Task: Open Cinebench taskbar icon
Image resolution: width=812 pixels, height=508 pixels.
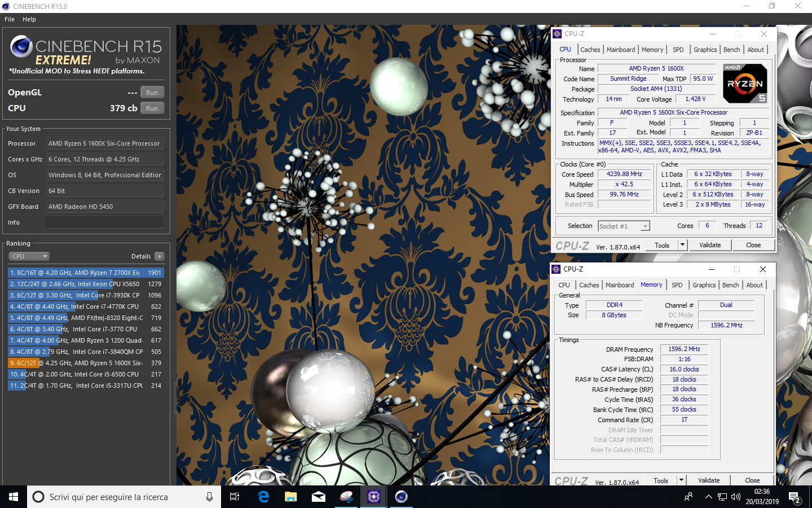Action: click(401, 497)
